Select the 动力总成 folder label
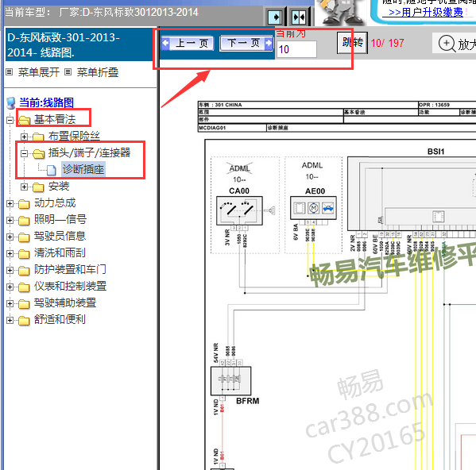Image resolution: width=476 pixels, height=470 pixels. (x=55, y=202)
